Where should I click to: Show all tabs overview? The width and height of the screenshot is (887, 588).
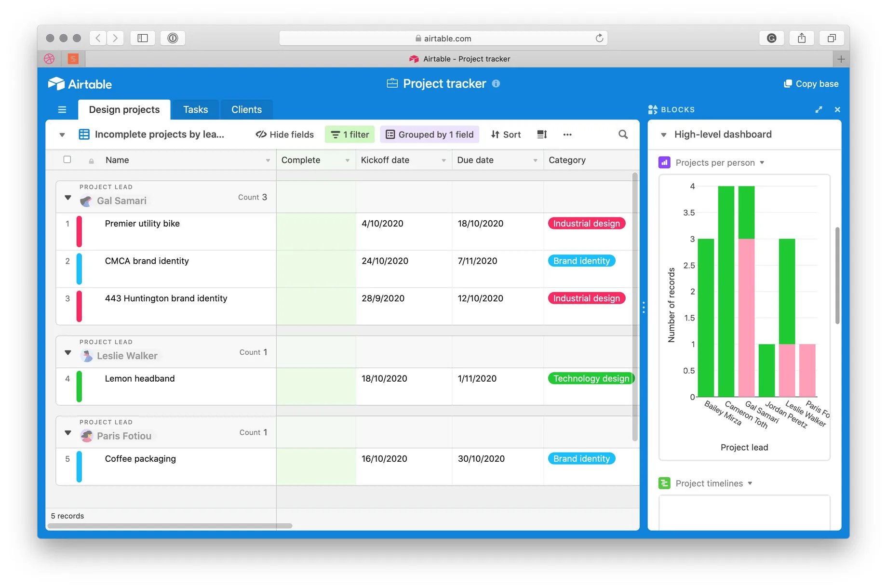832,38
